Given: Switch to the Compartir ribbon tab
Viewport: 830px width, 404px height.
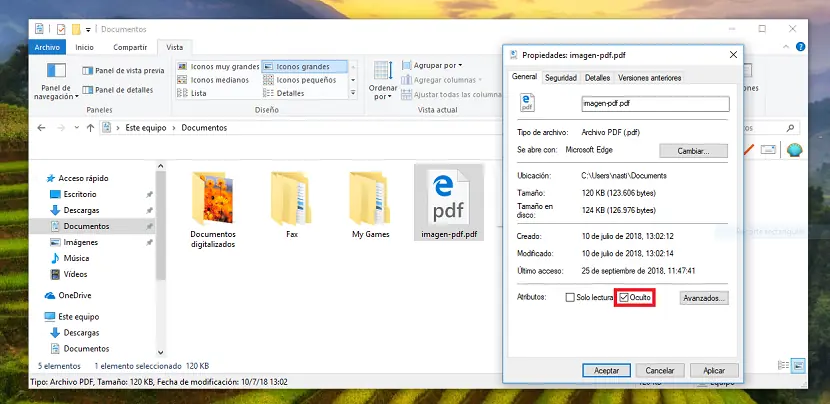Looking at the screenshot, I should pos(130,47).
